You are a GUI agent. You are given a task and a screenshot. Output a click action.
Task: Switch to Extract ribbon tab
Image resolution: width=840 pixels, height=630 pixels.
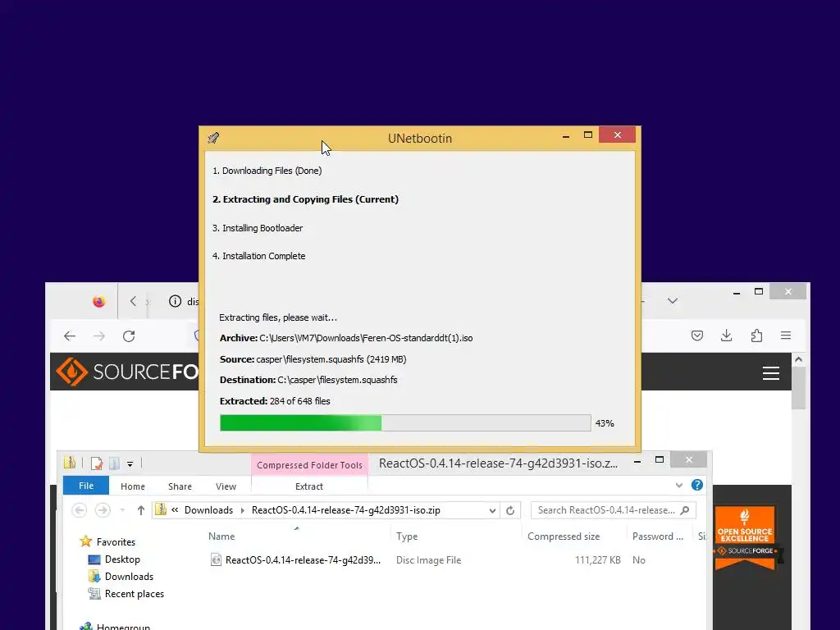309,486
